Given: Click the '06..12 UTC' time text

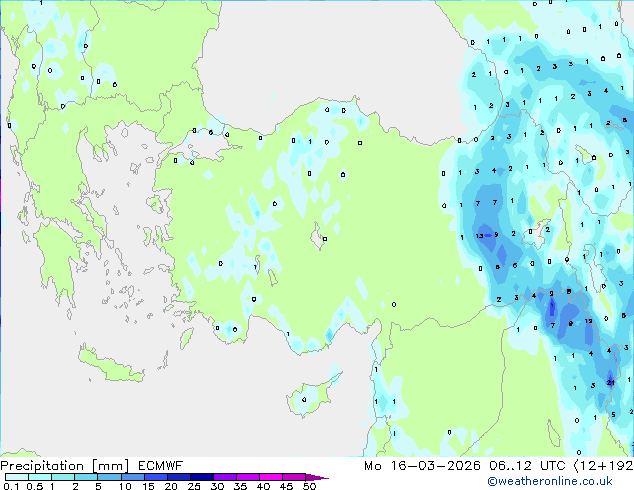Looking at the screenshot, I should click(527, 466).
